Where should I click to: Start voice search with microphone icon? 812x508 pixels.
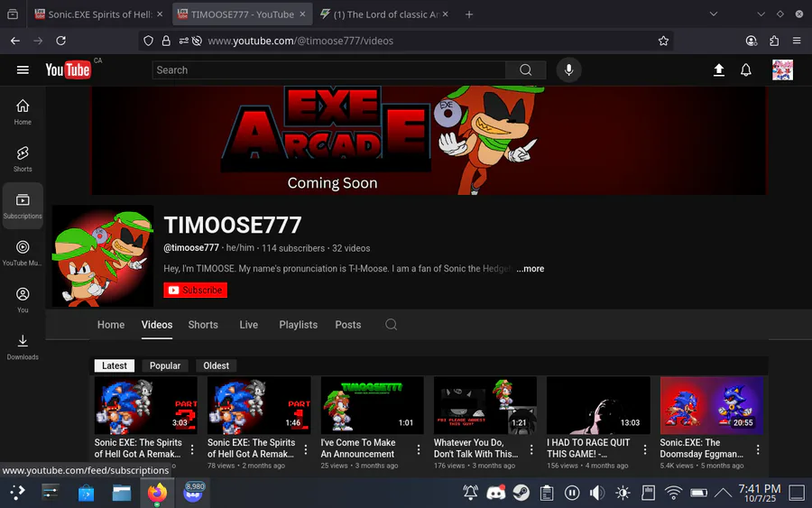(568, 69)
